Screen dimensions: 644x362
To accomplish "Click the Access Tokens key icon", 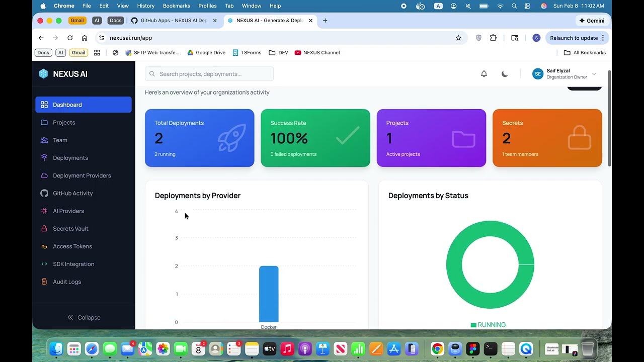I will tap(44, 246).
